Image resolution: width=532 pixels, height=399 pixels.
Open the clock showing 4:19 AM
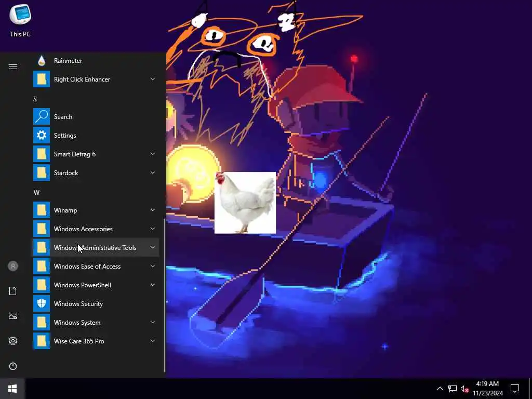(487, 389)
